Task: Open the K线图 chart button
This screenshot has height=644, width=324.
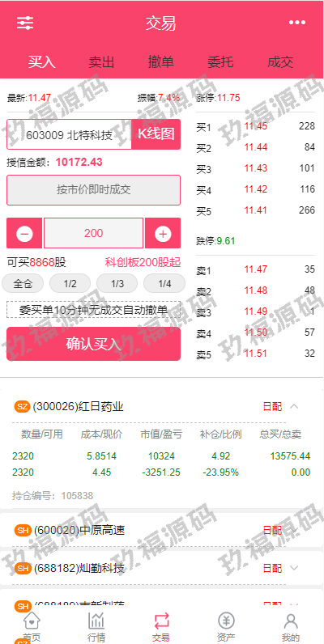Action: click(156, 134)
